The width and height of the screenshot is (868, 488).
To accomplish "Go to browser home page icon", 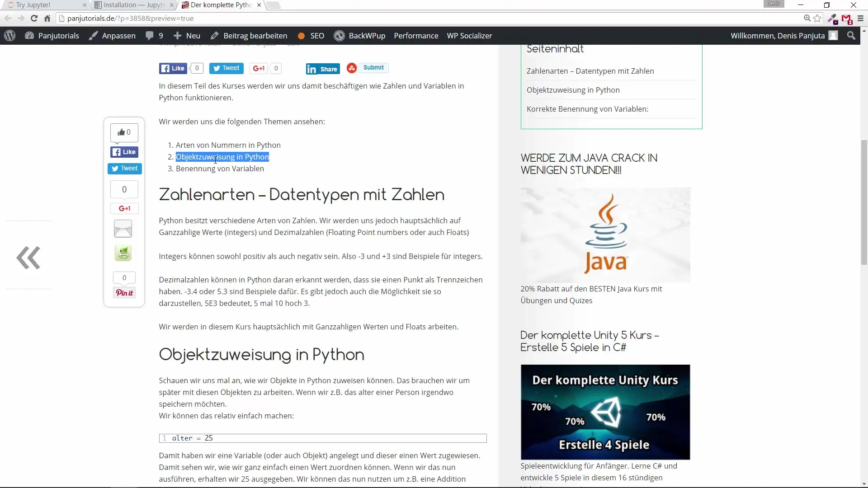I will point(47,19).
